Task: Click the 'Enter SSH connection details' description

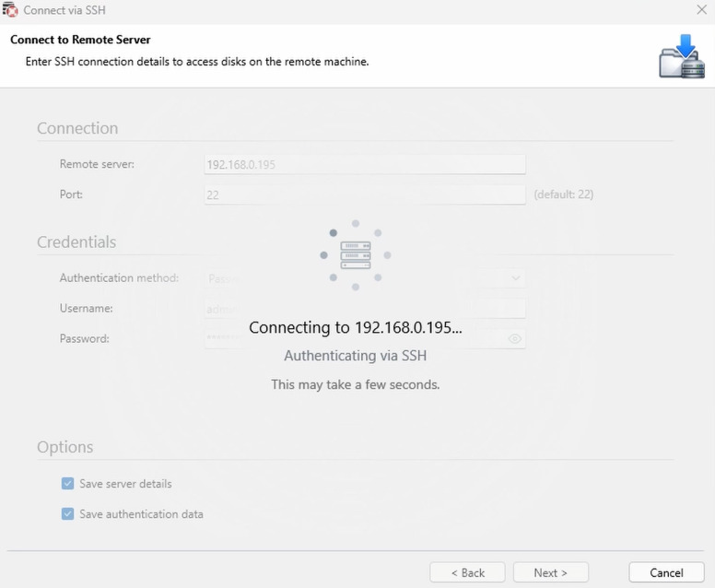Action: 197,62
